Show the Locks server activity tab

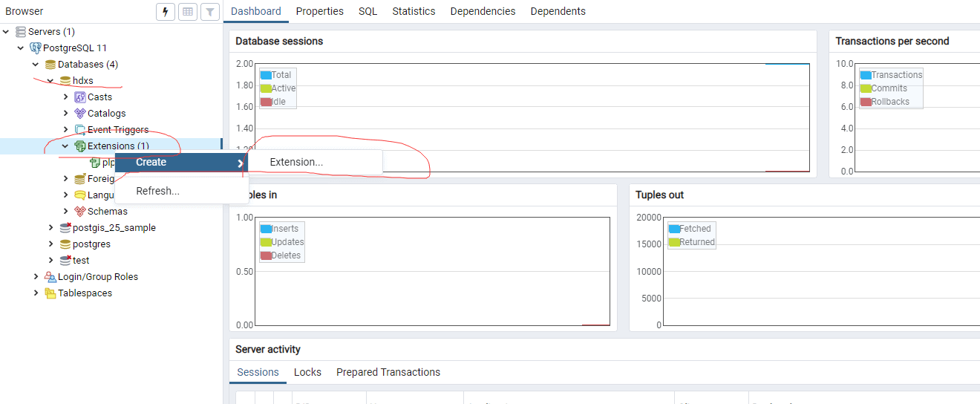pos(307,372)
